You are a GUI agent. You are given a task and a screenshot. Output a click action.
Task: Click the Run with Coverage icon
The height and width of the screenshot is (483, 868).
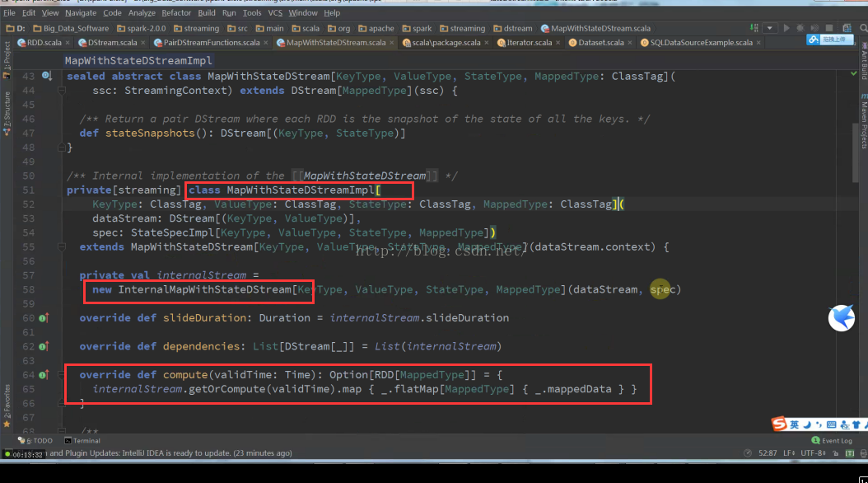(x=814, y=28)
